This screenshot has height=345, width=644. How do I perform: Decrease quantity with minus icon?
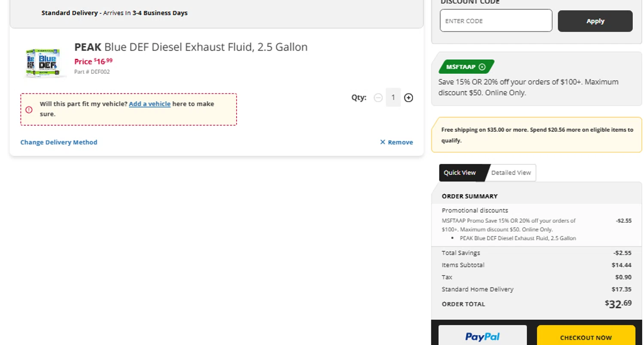coord(378,98)
